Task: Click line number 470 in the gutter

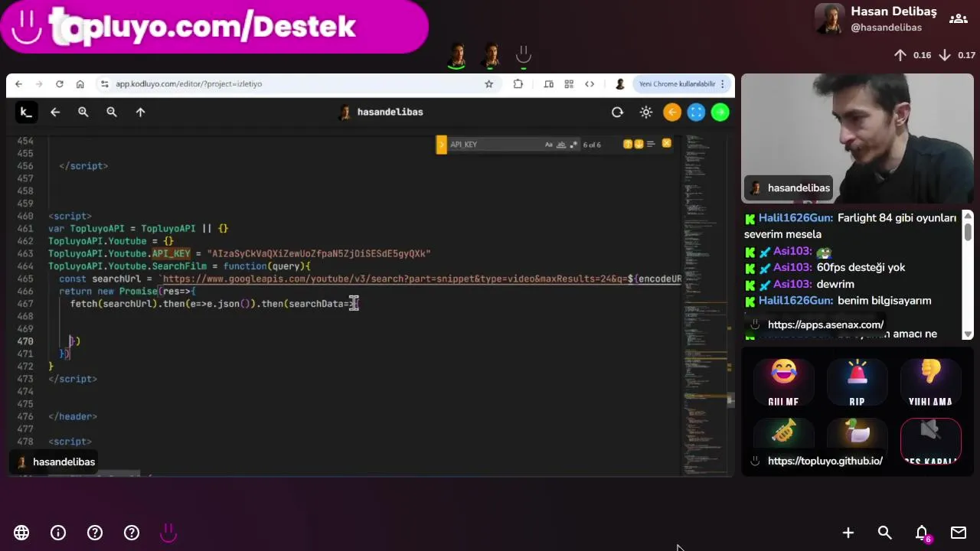Action: (x=25, y=341)
